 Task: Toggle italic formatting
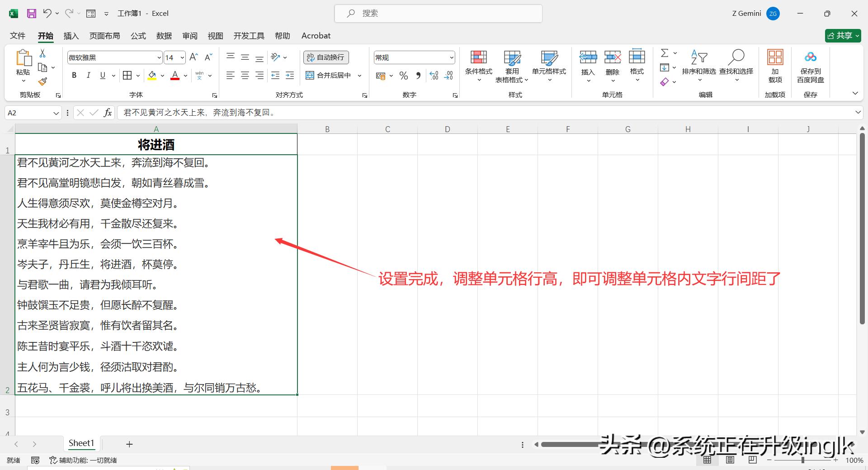[89, 75]
